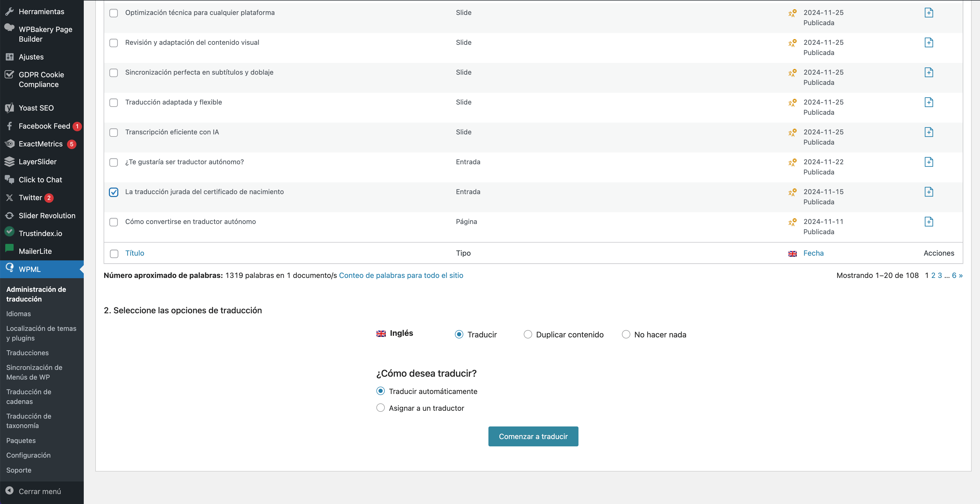Add translation note for certificado de nacimiento row
The width and height of the screenshot is (980, 504).
929,192
